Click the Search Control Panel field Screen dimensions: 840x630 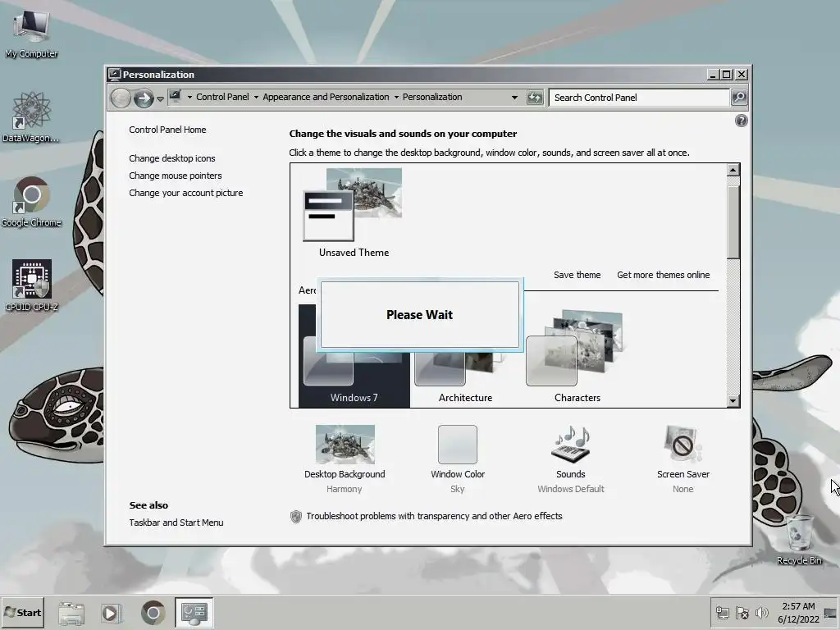[639, 98]
